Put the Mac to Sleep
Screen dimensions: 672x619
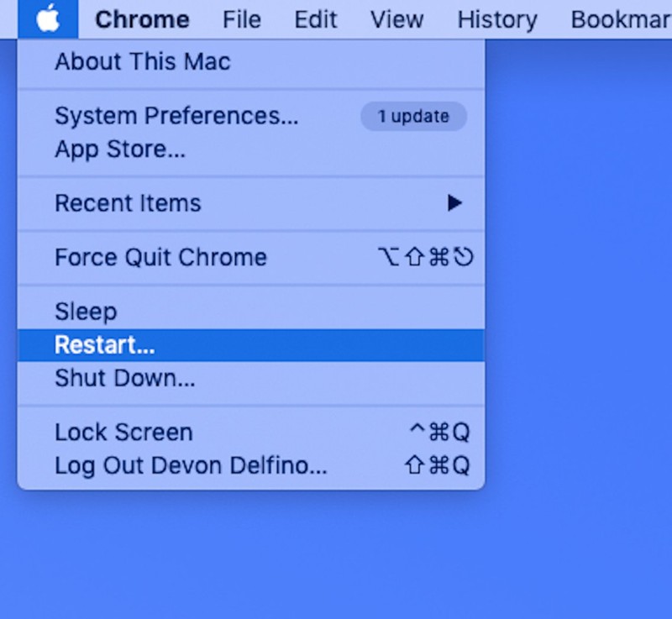[86, 312]
